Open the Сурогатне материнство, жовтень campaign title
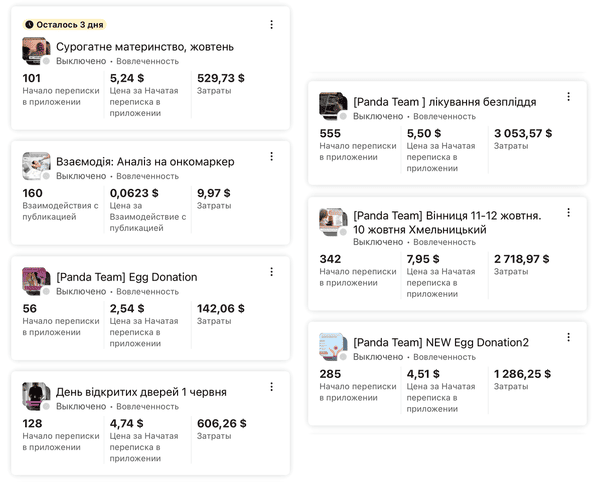 coord(145,46)
